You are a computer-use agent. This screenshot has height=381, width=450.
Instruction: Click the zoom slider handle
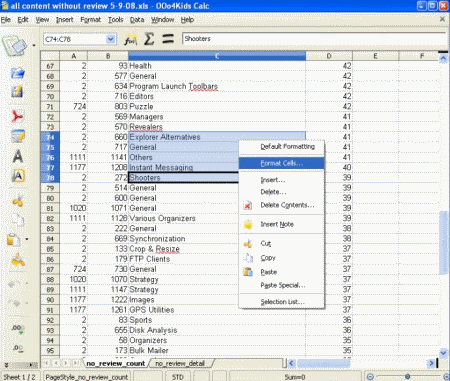407,377
